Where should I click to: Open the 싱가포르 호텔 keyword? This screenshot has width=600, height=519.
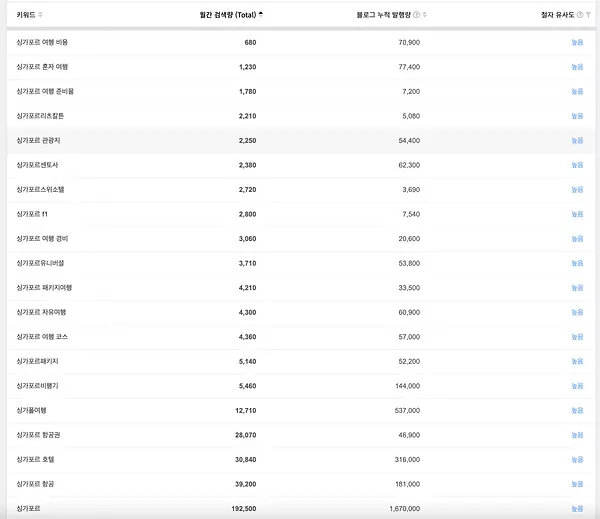(35, 459)
